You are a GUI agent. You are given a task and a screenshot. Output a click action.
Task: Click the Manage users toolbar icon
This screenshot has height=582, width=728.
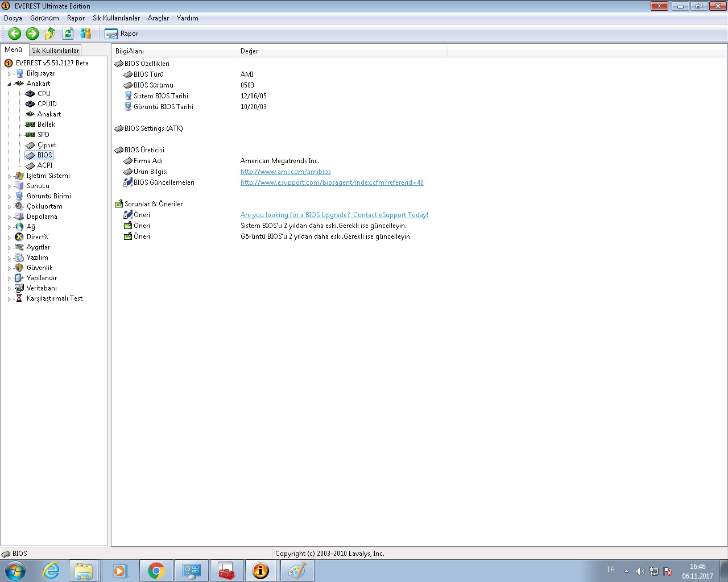point(85,34)
